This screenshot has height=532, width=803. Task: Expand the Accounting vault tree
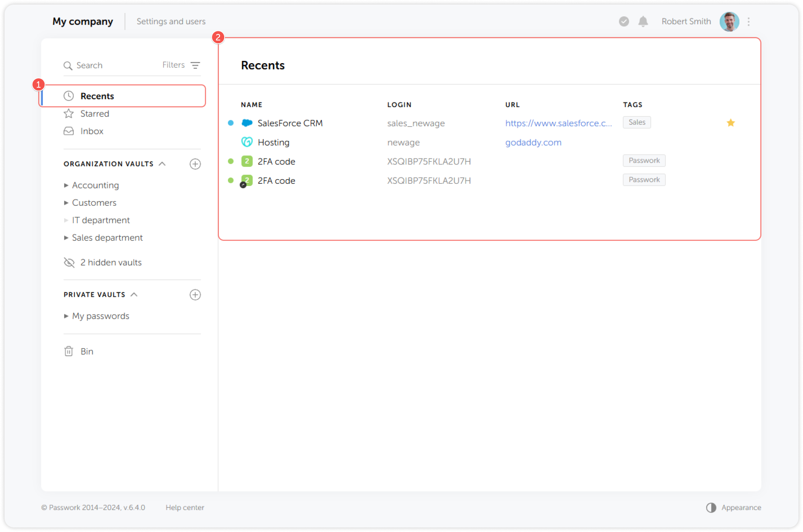tap(66, 185)
